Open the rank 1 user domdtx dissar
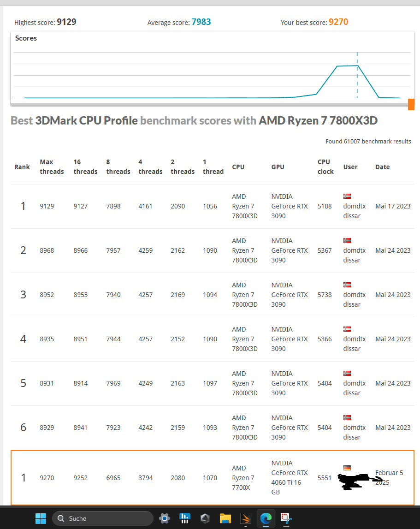 pyautogui.click(x=355, y=211)
